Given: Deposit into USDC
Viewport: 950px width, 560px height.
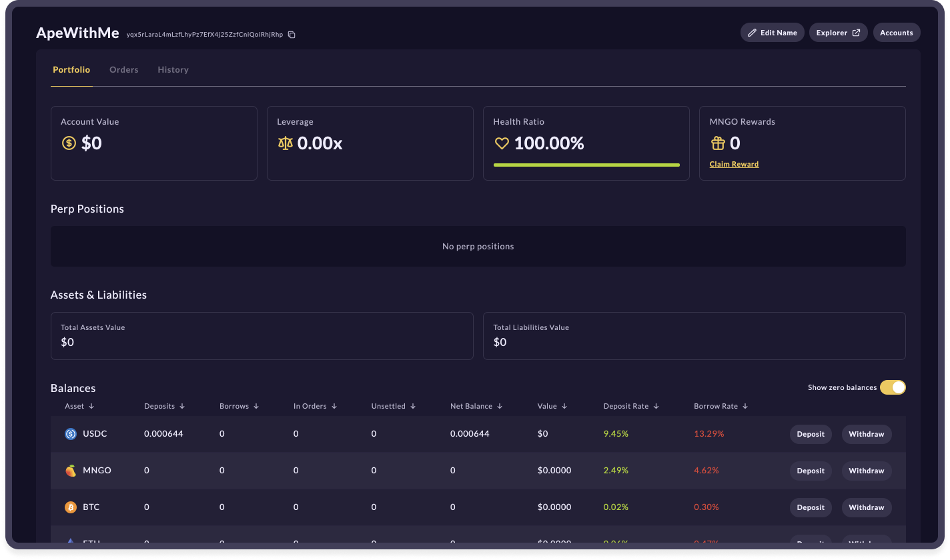Looking at the screenshot, I should pyautogui.click(x=811, y=434).
